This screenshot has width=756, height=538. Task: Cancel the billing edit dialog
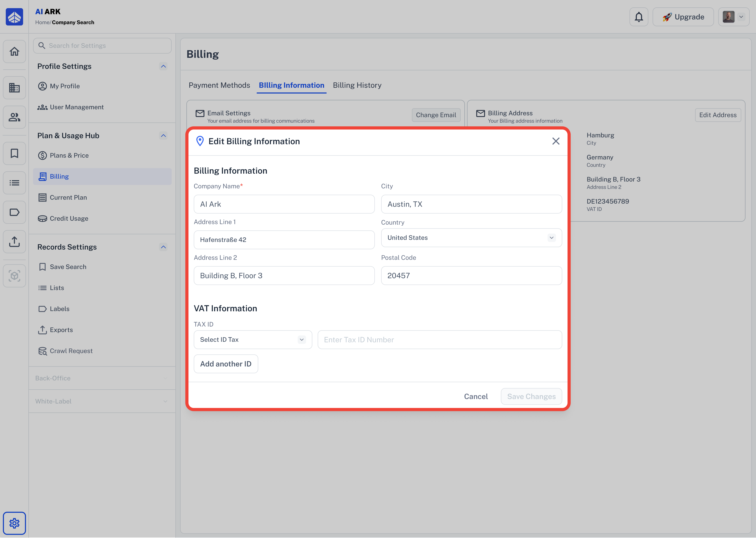(x=476, y=397)
